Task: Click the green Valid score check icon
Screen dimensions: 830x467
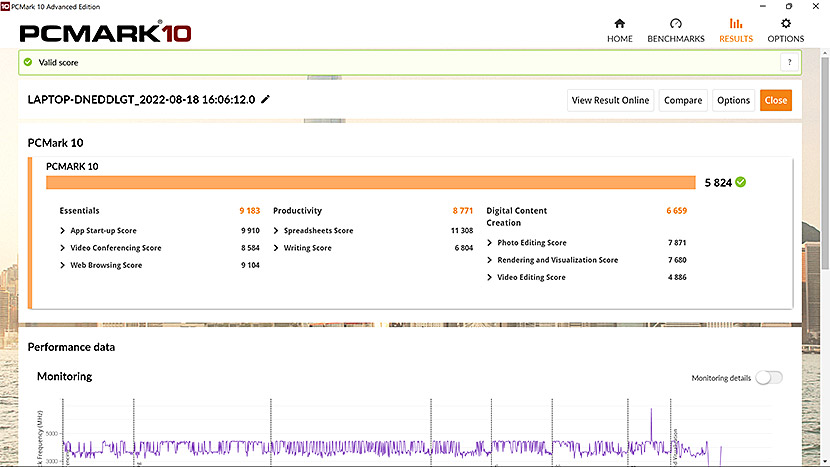Action: pyautogui.click(x=28, y=62)
